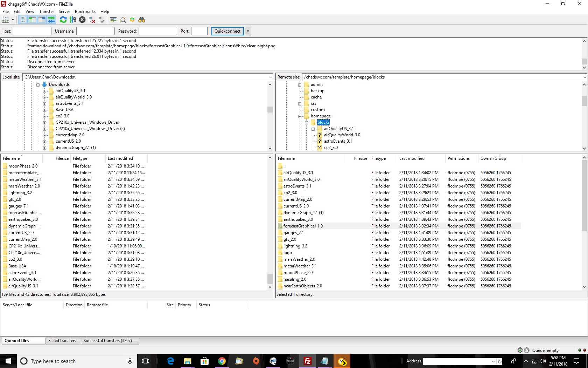Select the forecastGraphical_1.0 remote folder
The image size is (588, 368).
[x=399, y=226]
